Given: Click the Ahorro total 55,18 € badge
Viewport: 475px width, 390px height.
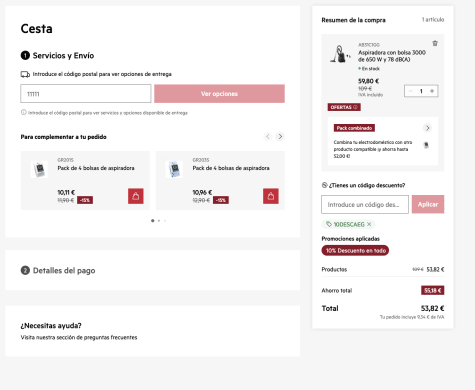Looking at the screenshot, I should tap(433, 290).
